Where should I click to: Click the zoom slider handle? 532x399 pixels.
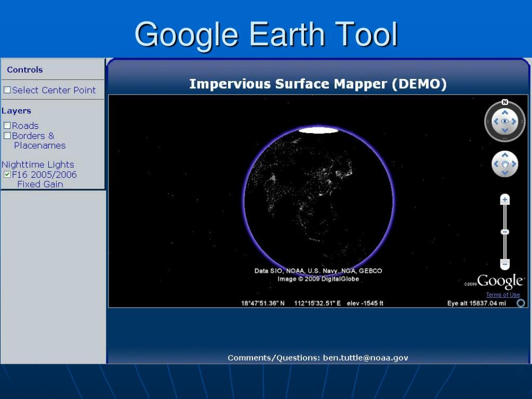(x=505, y=232)
